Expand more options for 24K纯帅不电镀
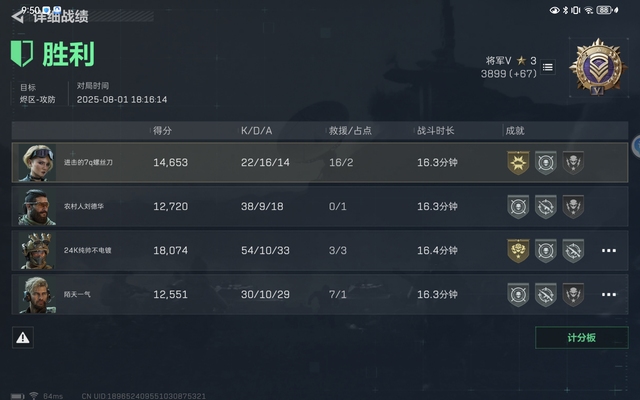 click(609, 251)
